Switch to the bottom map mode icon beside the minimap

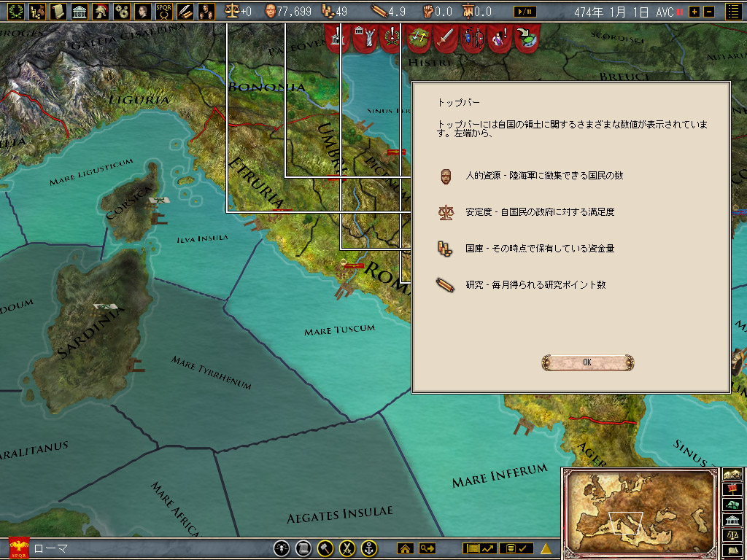(732, 550)
